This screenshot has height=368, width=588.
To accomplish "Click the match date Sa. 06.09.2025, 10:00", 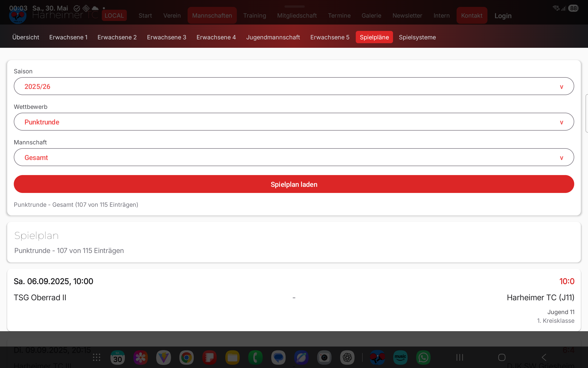I will pyautogui.click(x=54, y=281).
